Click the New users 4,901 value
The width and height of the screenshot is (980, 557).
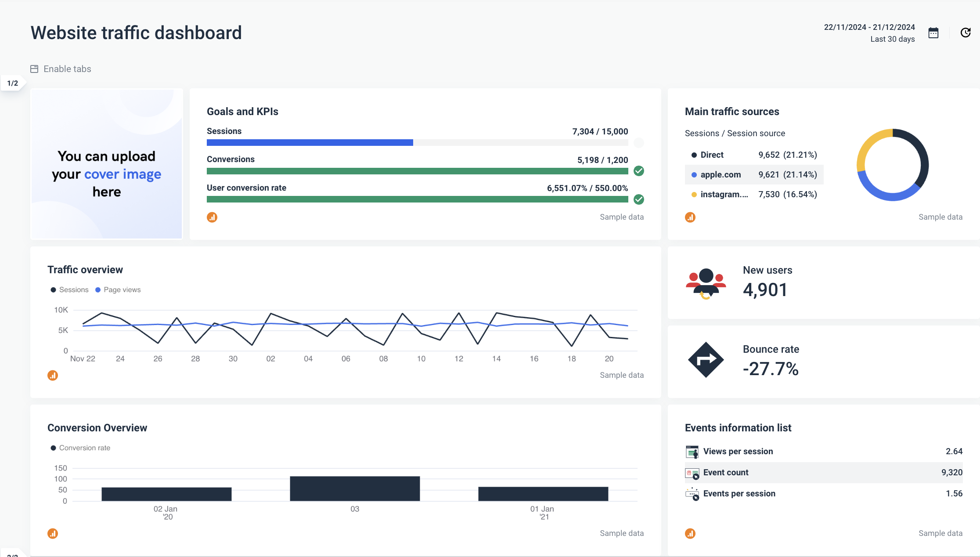pos(765,290)
